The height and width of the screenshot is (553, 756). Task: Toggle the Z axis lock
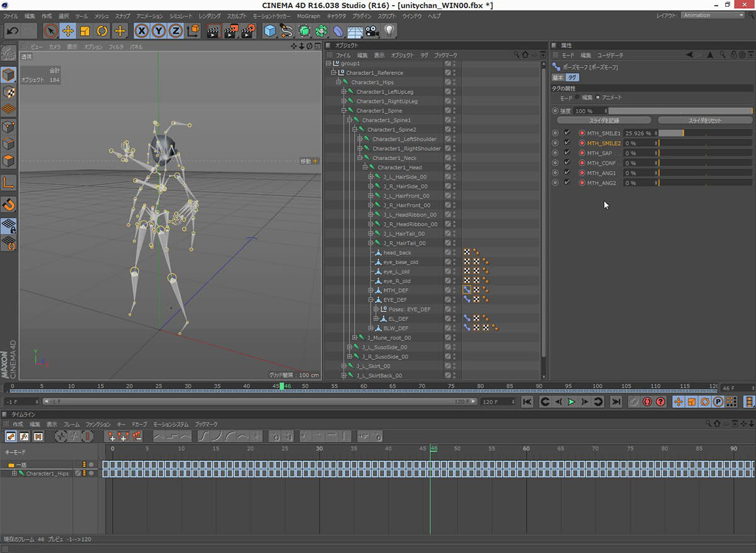176,30
